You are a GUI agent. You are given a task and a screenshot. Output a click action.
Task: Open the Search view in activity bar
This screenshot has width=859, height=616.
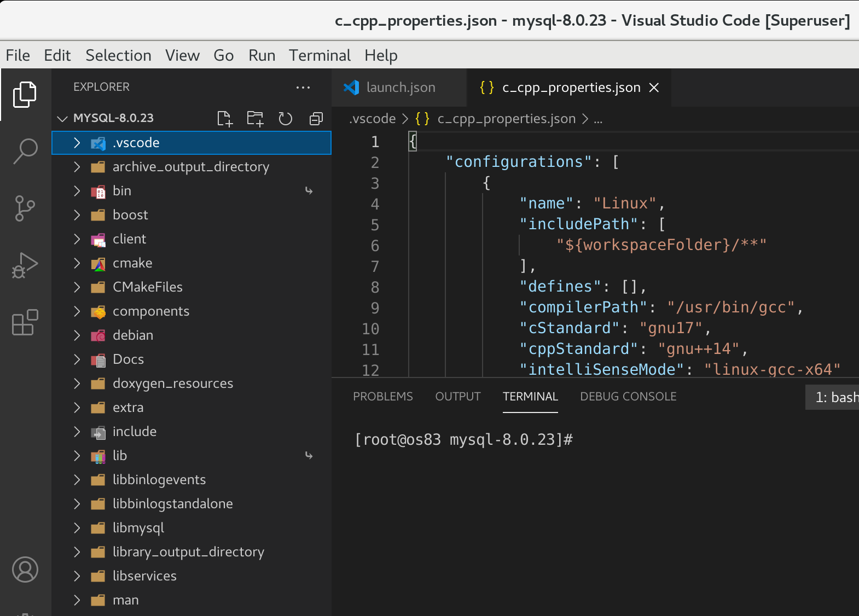(x=25, y=152)
